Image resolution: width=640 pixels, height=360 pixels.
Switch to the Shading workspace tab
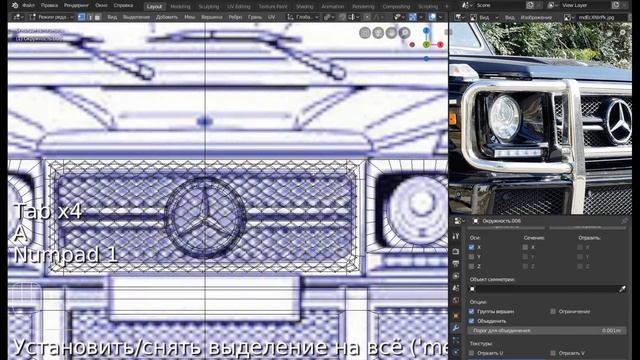coord(304,7)
